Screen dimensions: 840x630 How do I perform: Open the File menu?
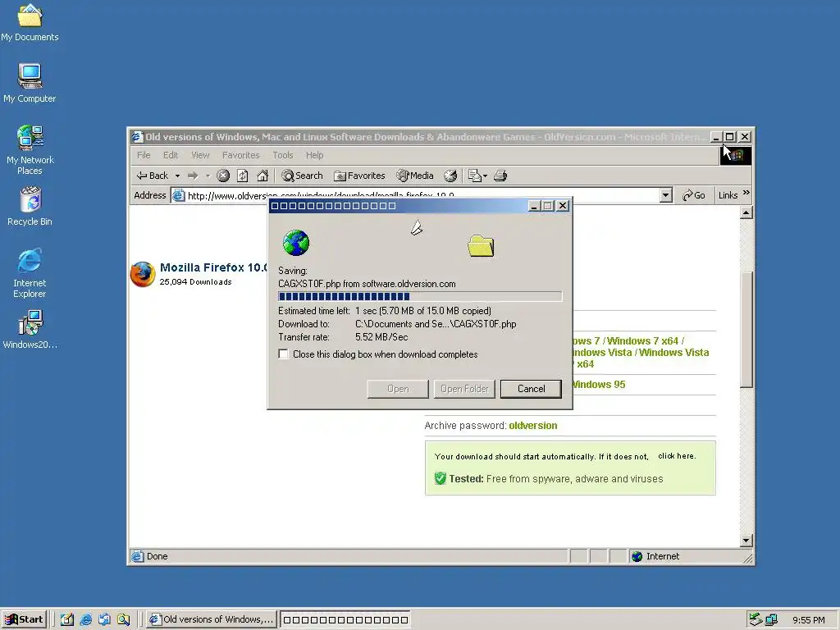pyautogui.click(x=144, y=155)
